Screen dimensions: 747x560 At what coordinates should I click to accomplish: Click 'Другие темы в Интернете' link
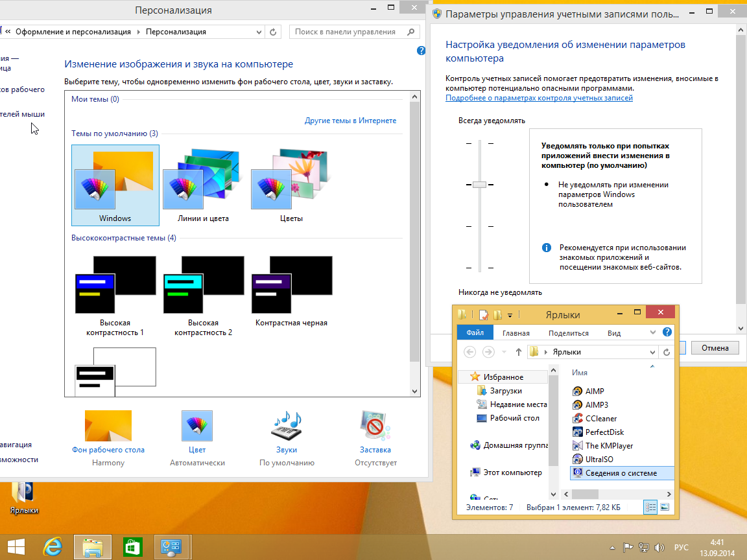pos(350,121)
